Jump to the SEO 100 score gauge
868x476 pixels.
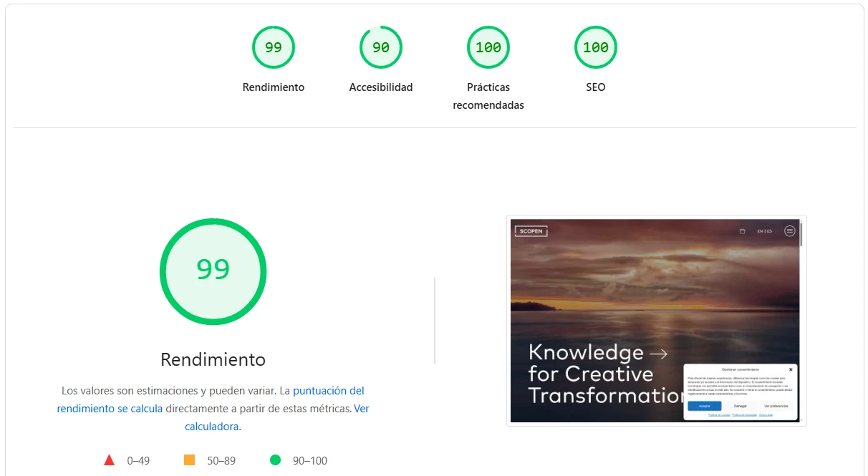tap(595, 47)
